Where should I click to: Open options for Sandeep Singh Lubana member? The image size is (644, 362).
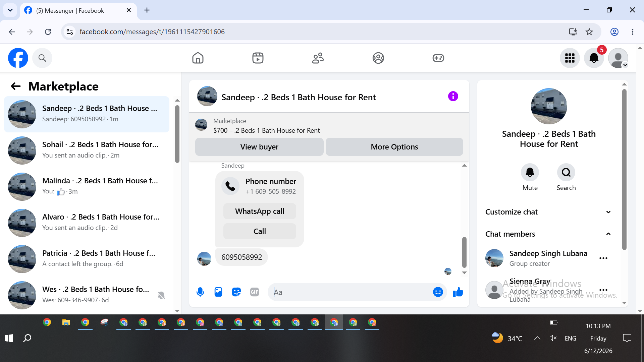tap(603, 258)
